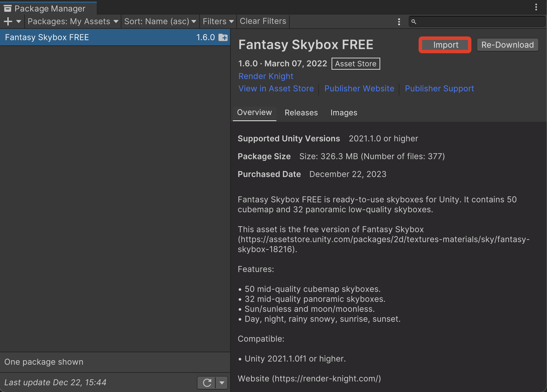Image resolution: width=547 pixels, height=392 pixels.
Task: Open the refresh options dropdown arrow
Action: click(222, 383)
